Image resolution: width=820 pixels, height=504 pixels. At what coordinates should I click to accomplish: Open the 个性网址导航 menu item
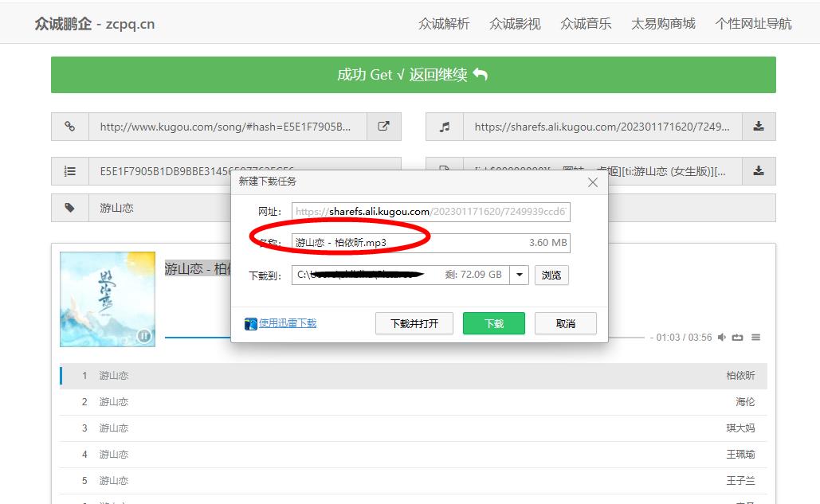pyautogui.click(x=753, y=24)
